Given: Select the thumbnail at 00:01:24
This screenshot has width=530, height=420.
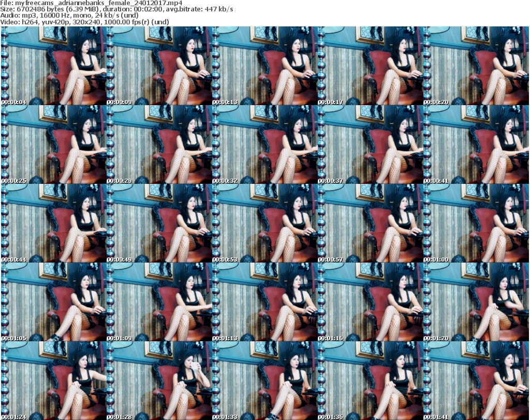Looking at the screenshot, I should (x=54, y=381).
